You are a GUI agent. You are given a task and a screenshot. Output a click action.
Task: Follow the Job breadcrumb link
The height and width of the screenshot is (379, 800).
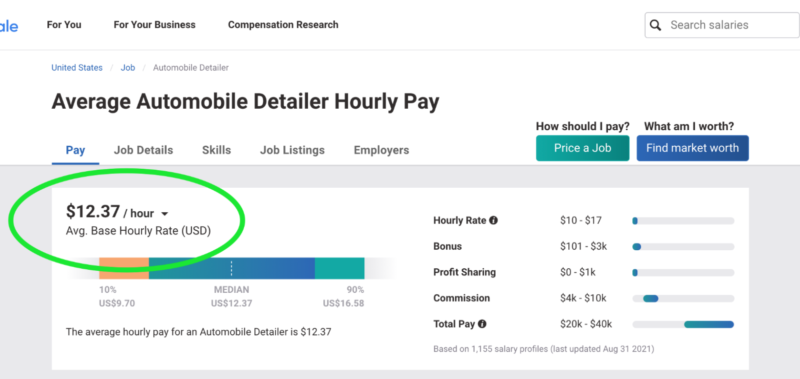[128, 67]
